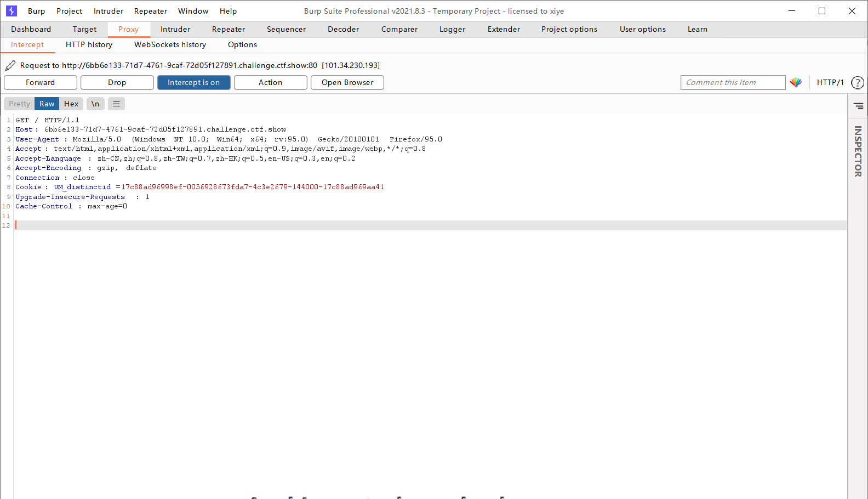Viewport: 868px width, 499px height.
Task: Toggle Intercept is on button
Action: point(193,82)
